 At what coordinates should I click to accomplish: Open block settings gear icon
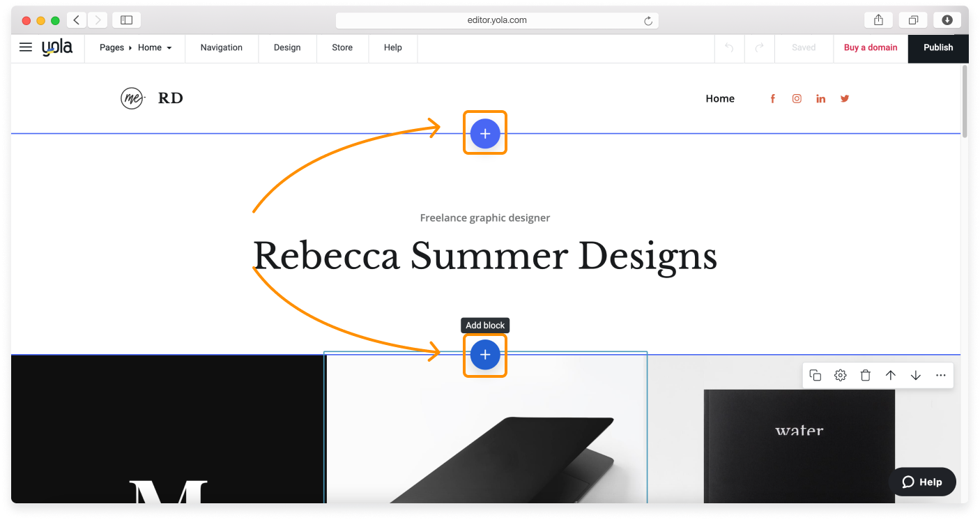click(840, 376)
